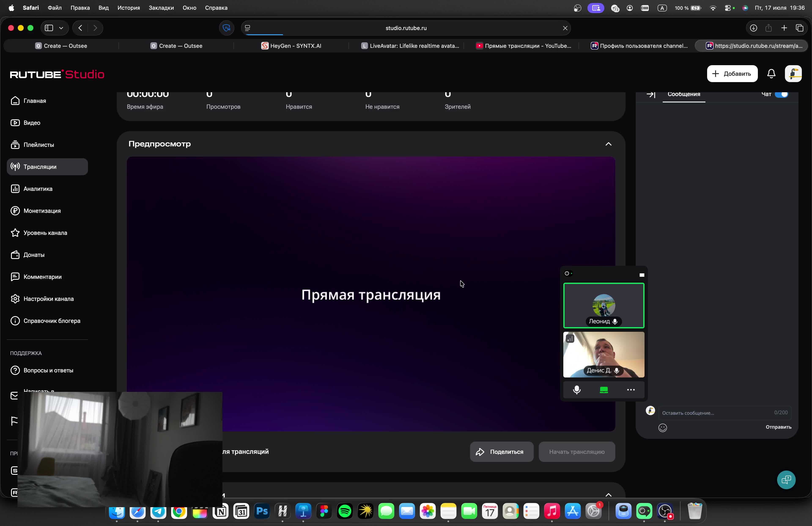812x526 pixels.
Task: Open Wi-Fi status menu
Action: pyautogui.click(x=713, y=8)
